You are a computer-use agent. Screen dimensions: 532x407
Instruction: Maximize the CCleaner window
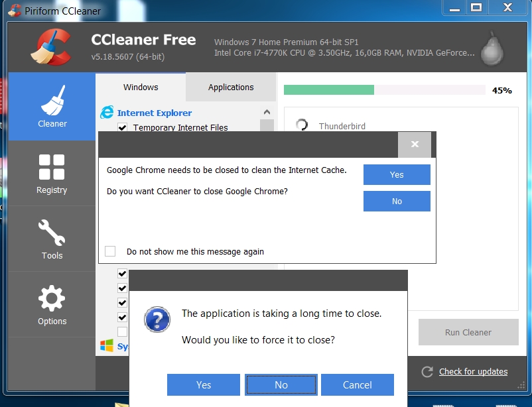(x=476, y=7)
